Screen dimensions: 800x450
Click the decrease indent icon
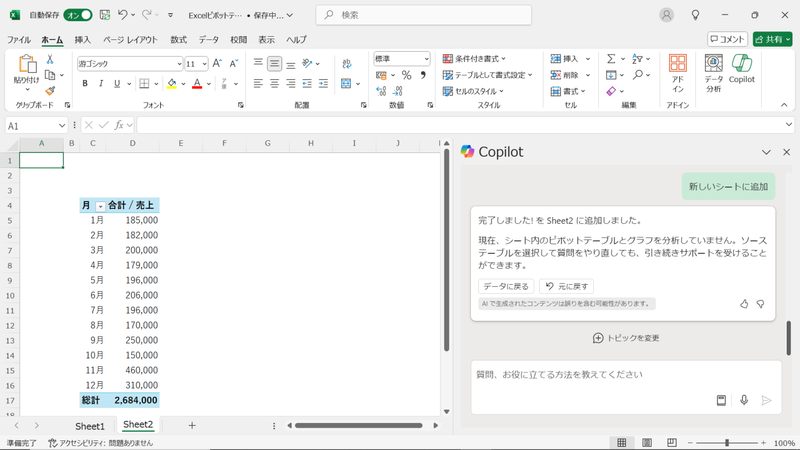pyautogui.click(x=307, y=84)
